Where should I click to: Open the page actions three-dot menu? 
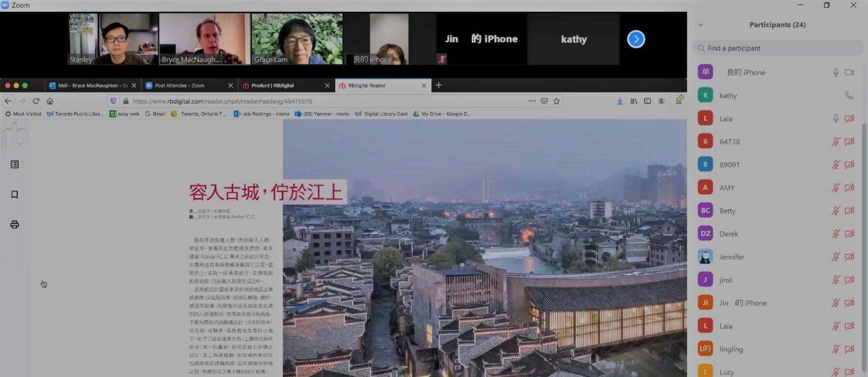coord(532,101)
